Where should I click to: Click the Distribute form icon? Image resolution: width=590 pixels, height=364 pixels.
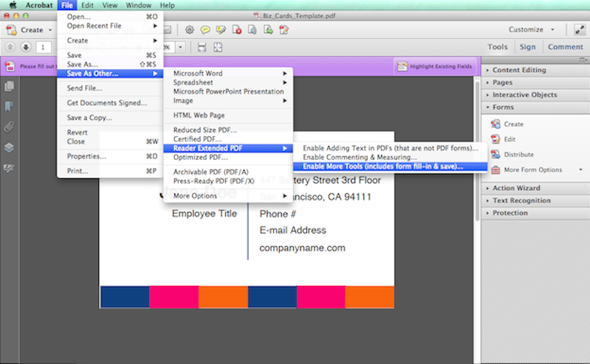click(495, 155)
